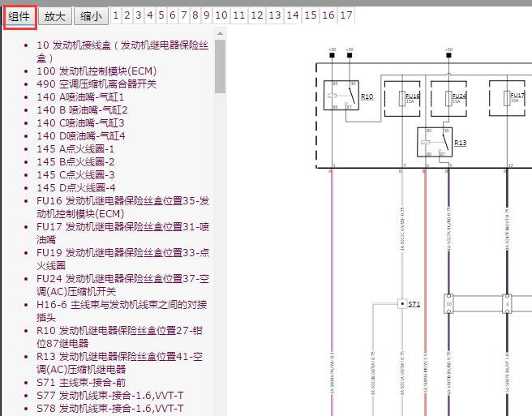Open page tab 8

click(x=195, y=15)
